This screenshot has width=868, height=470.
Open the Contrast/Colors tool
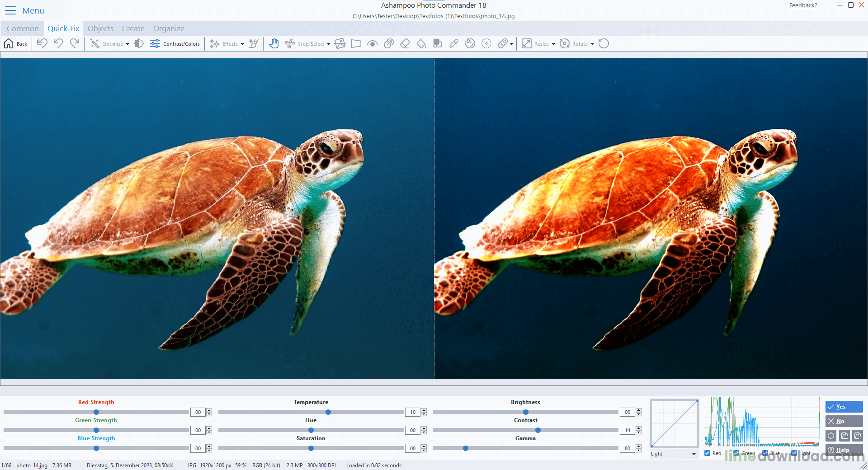[175, 43]
